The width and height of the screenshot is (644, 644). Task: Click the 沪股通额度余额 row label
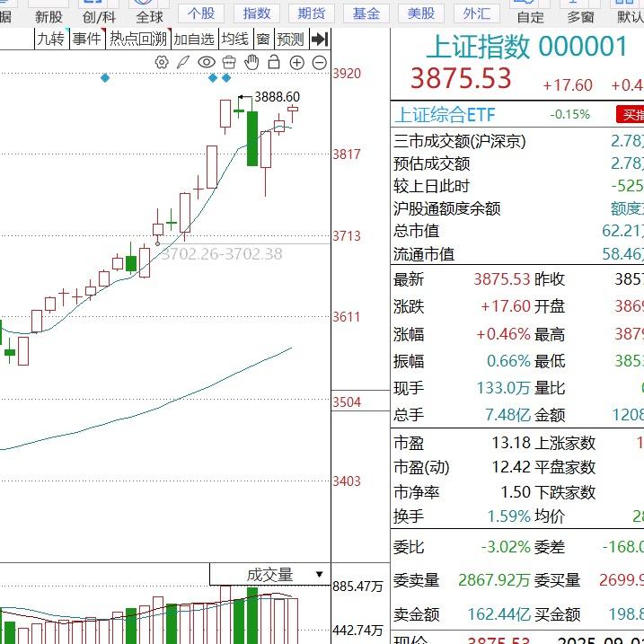point(447,208)
